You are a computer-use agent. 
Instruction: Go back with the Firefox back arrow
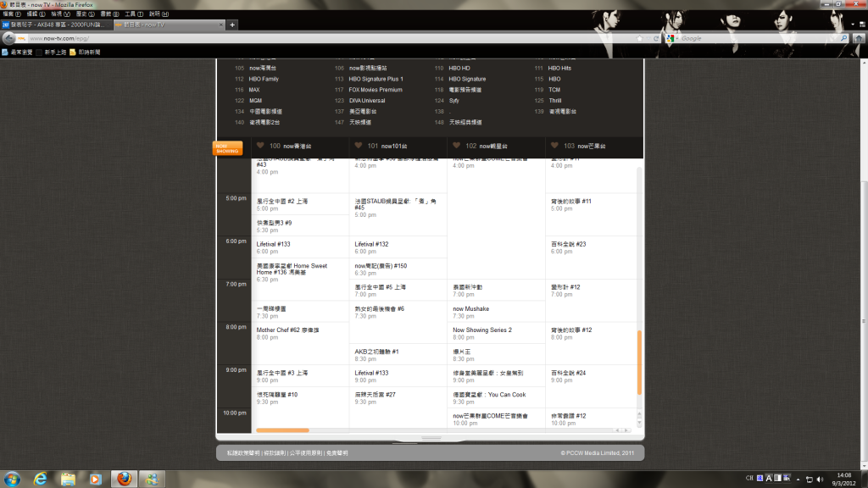point(8,38)
